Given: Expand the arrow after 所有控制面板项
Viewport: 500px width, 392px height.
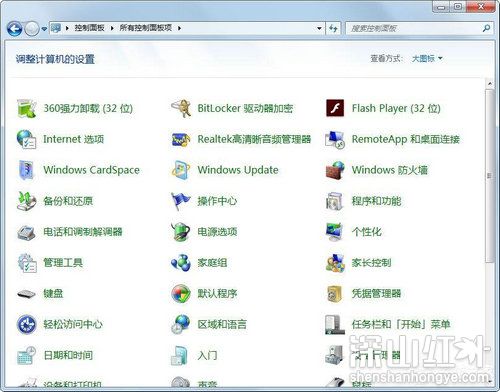Looking at the screenshot, I should coord(179,28).
